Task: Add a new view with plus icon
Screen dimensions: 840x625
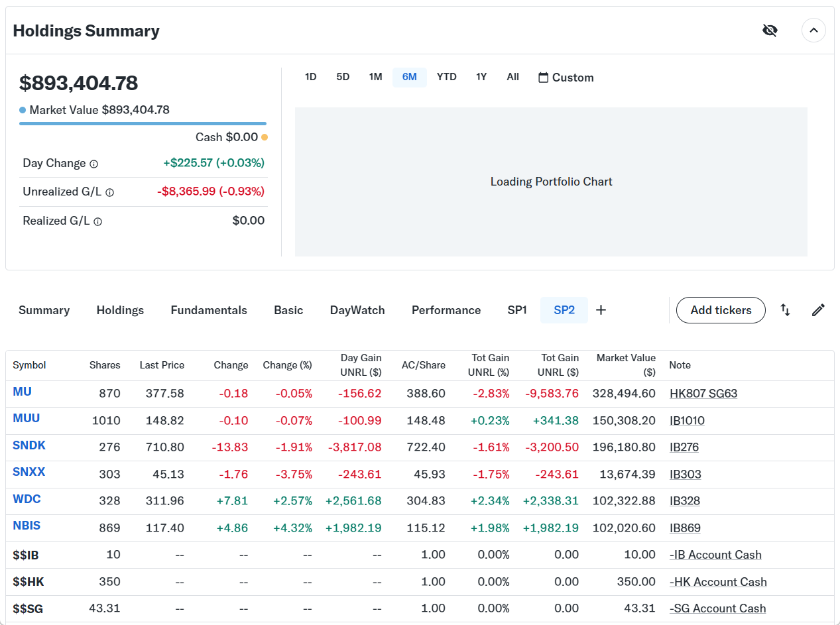Action: 601,310
